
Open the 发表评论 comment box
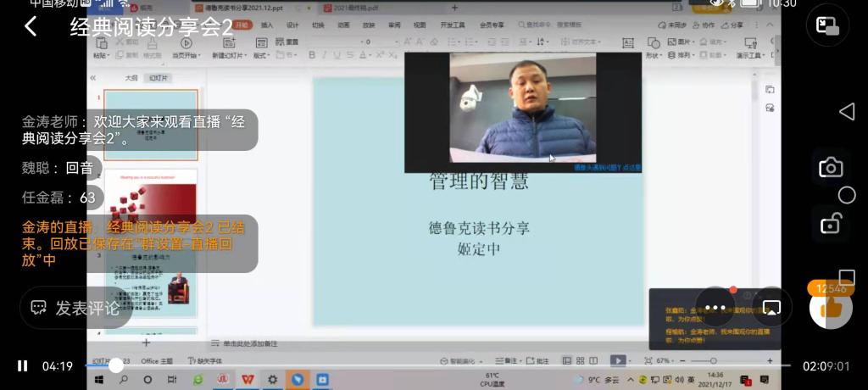click(x=76, y=308)
